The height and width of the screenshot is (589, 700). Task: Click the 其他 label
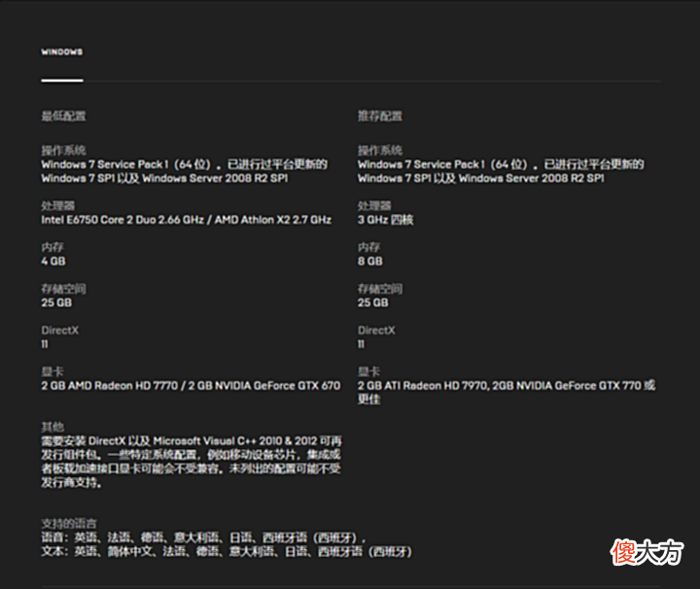52,427
